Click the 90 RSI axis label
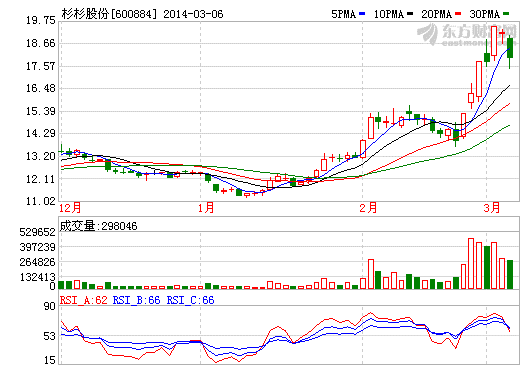Image resolution: width=520 pixels, height=365 pixels. [50, 306]
